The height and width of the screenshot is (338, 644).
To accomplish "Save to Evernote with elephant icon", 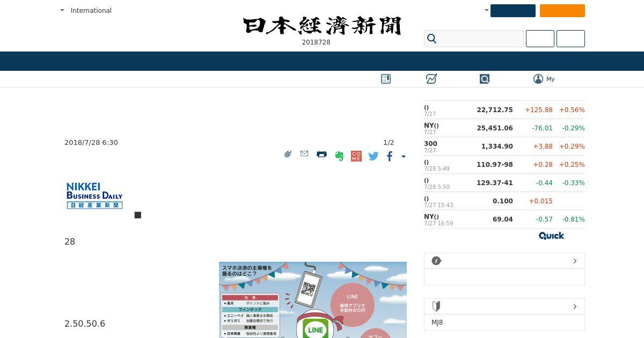I will tap(339, 156).
